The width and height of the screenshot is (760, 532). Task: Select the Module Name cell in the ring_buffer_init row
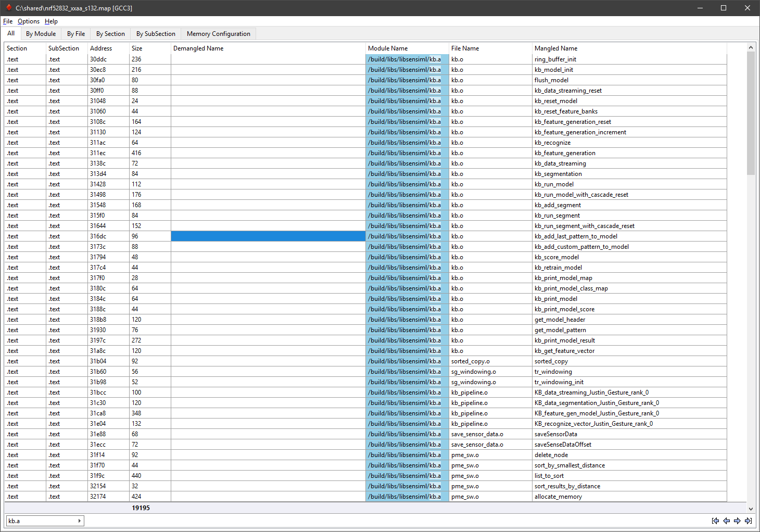coord(407,59)
